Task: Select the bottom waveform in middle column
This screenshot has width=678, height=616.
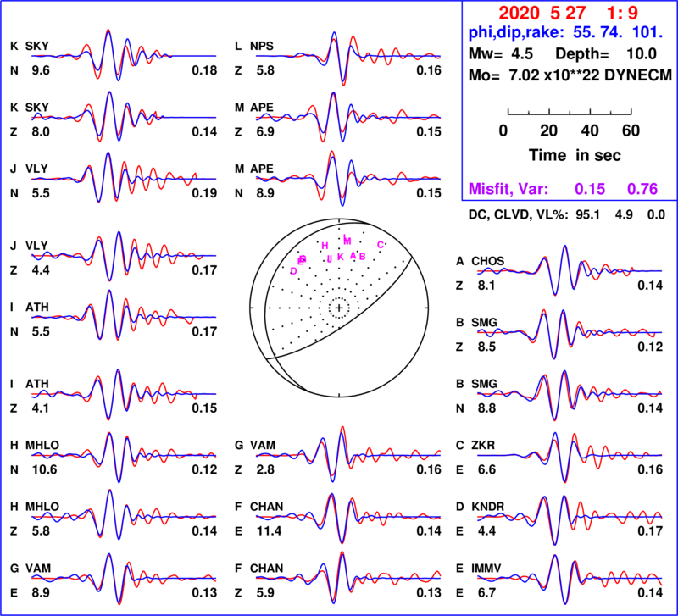Action: [x=347, y=577]
